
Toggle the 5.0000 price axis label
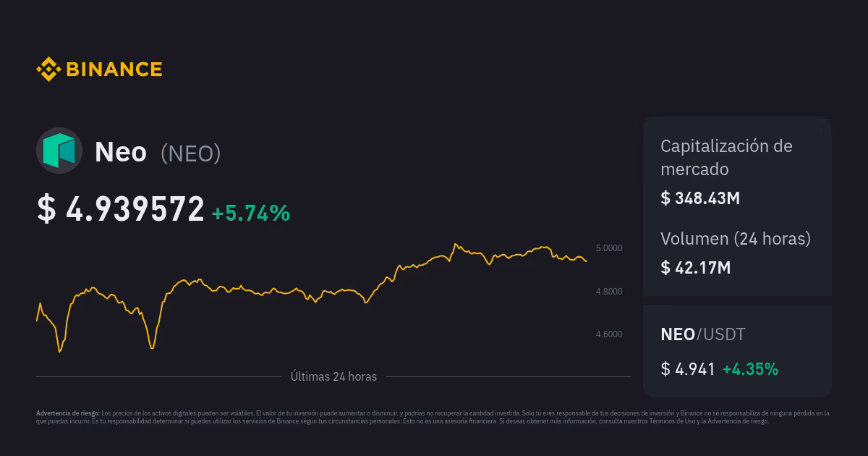click(609, 248)
